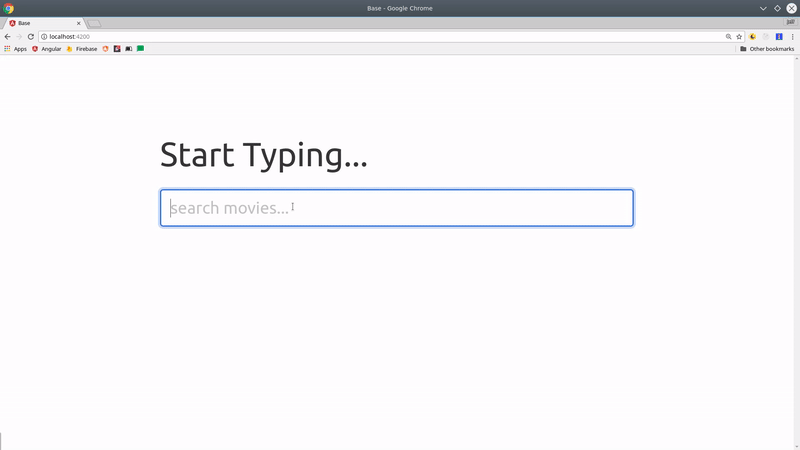Screen dimensions: 800x450
Task: Open the Chrome three-dot menu
Action: coord(792,36)
